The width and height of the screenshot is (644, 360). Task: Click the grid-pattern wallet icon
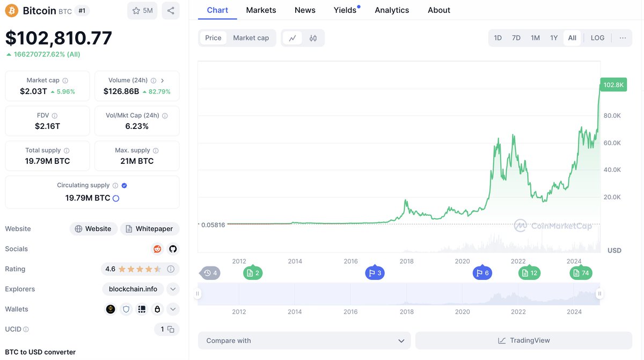pos(142,309)
